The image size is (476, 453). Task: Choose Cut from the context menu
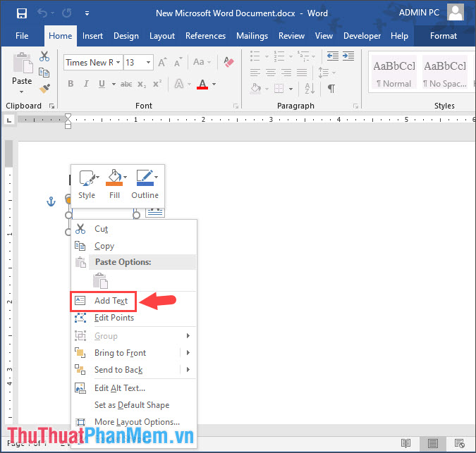tap(134, 229)
